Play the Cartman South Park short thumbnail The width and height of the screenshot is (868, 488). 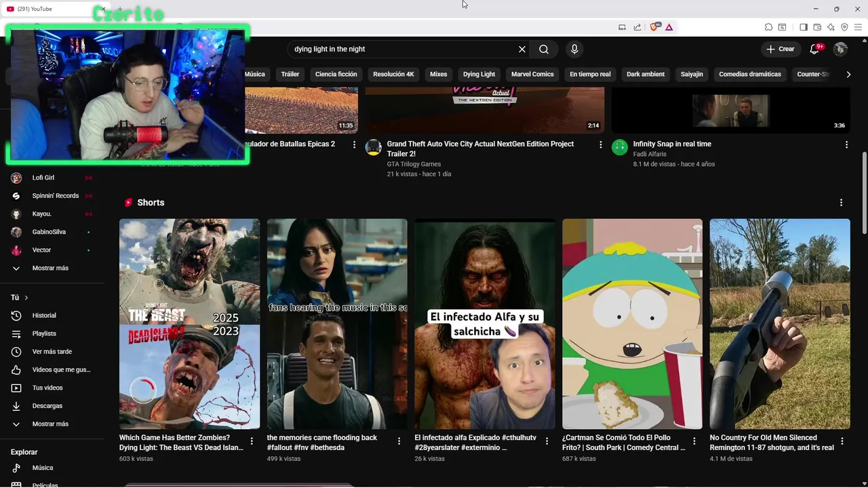coord(632,324)
